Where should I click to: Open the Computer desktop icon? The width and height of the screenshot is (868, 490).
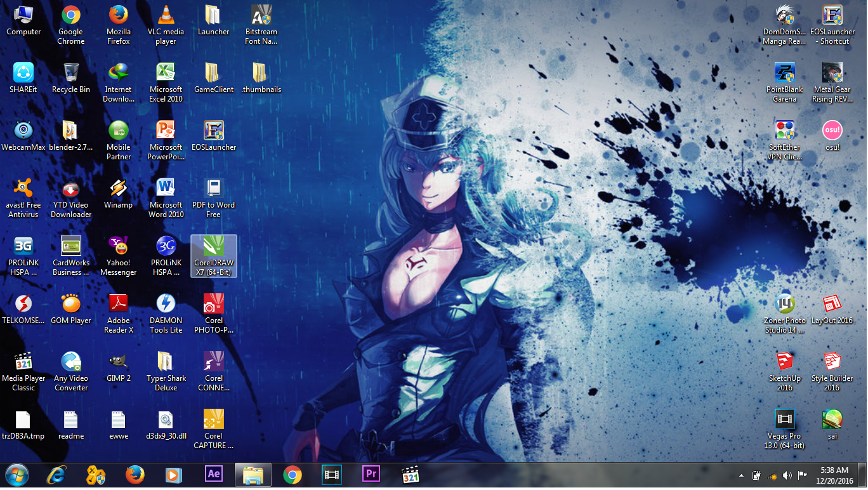(x=23, y=21)
